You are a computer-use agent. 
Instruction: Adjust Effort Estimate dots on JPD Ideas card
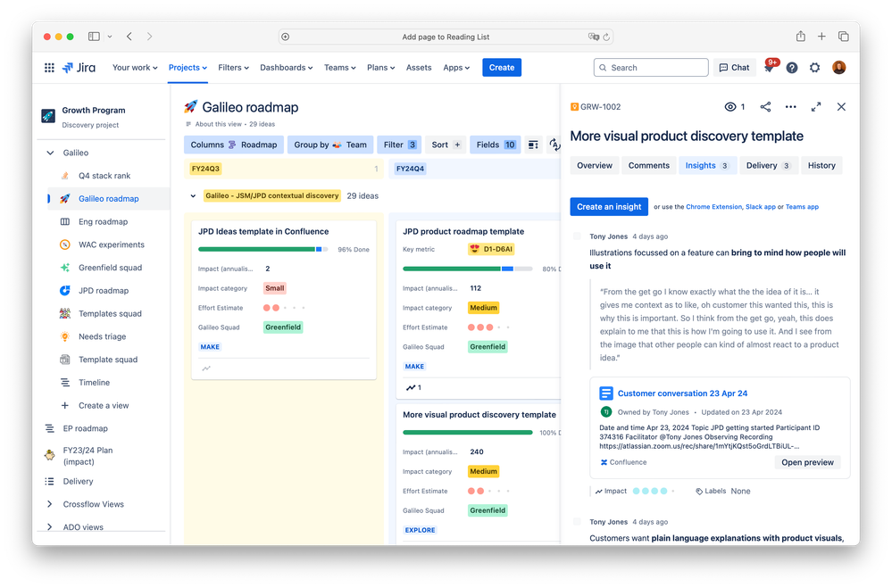coord(284,308)
